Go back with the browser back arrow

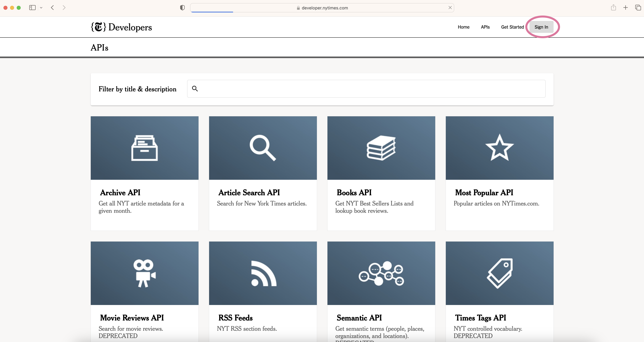tap(52, 7)
